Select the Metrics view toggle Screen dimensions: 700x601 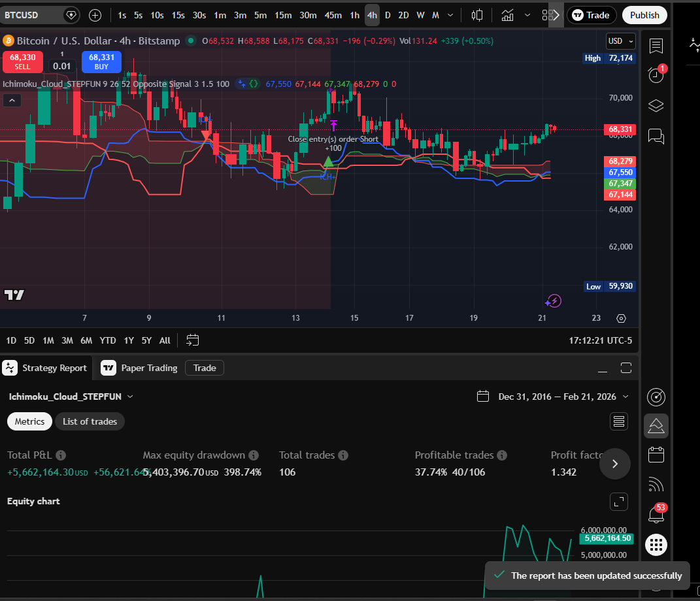click(x=29, y=421)
